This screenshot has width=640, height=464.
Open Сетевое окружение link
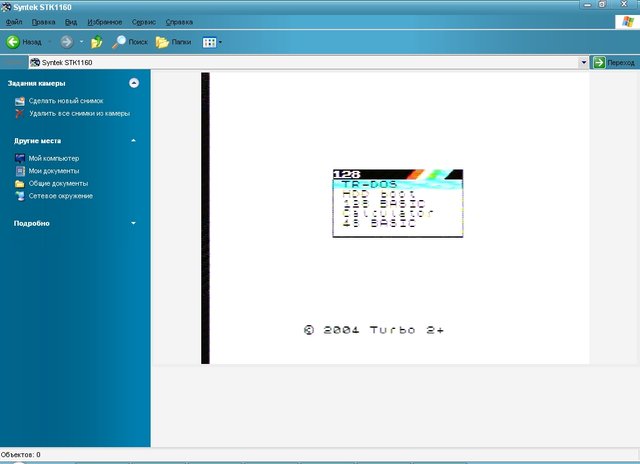click(x=60, y=196)
